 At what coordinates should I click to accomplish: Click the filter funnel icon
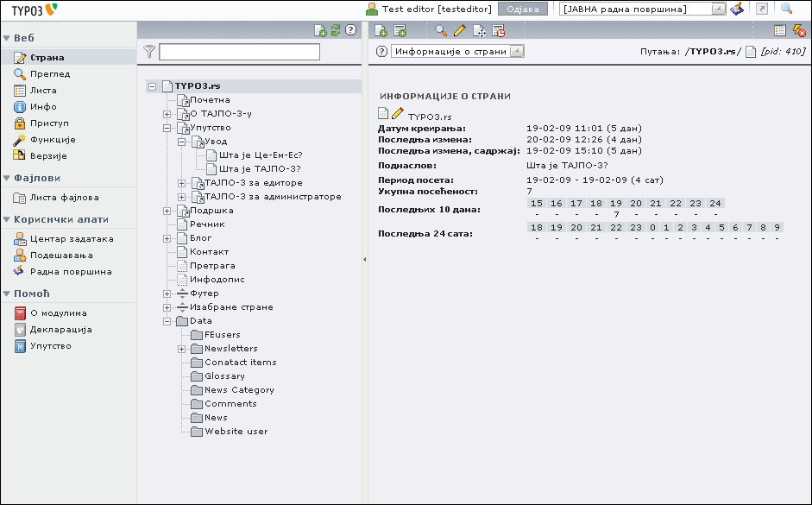click(x=149, y=51)
